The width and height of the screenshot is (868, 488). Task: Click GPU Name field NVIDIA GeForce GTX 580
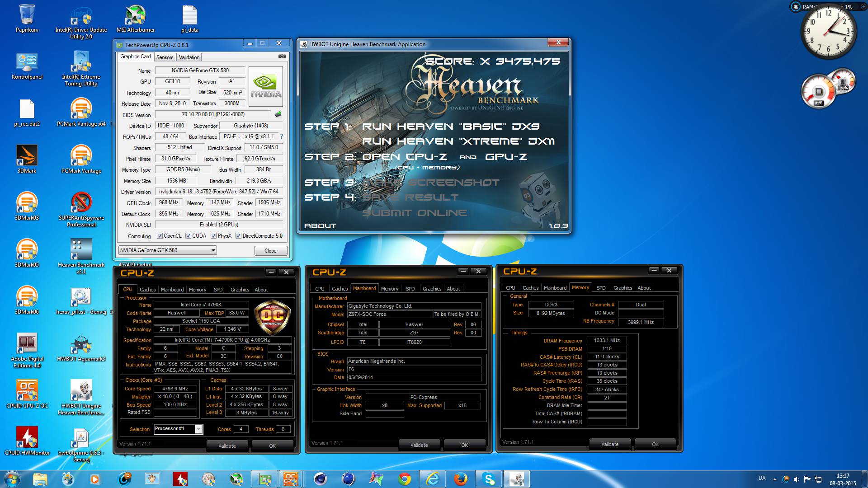tap(200, 70)
